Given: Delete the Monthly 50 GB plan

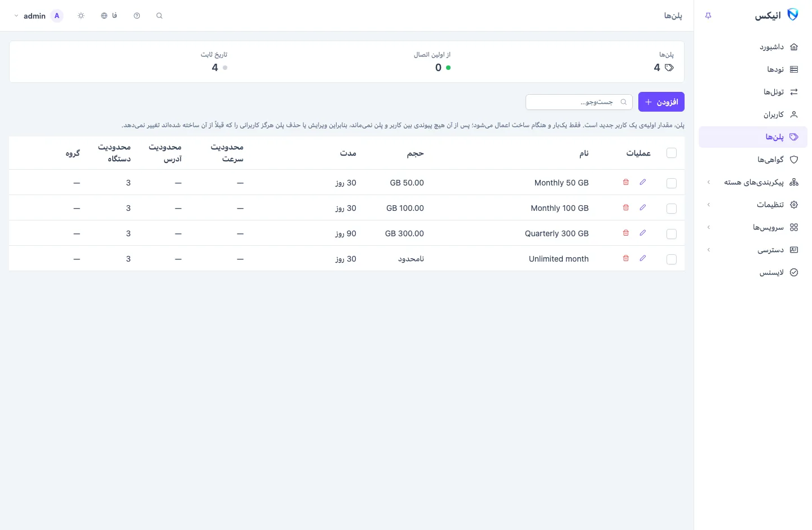Looking at the screenshot, I should 626,182.
